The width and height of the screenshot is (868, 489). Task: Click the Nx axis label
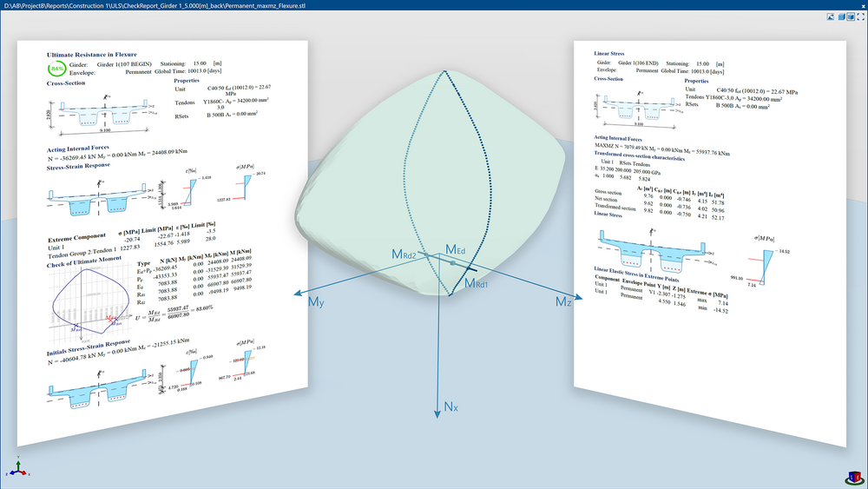(x=452, y=405)
